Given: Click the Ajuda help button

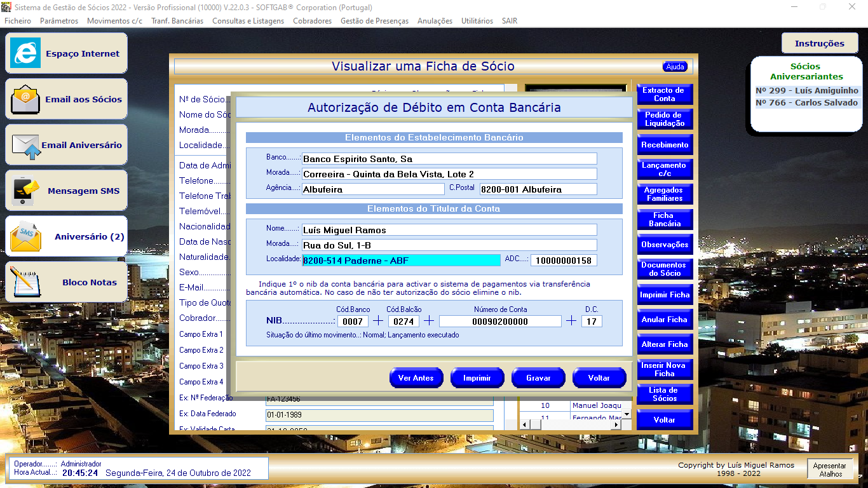Looking at the screenshot, I should (x=675, y=67).
